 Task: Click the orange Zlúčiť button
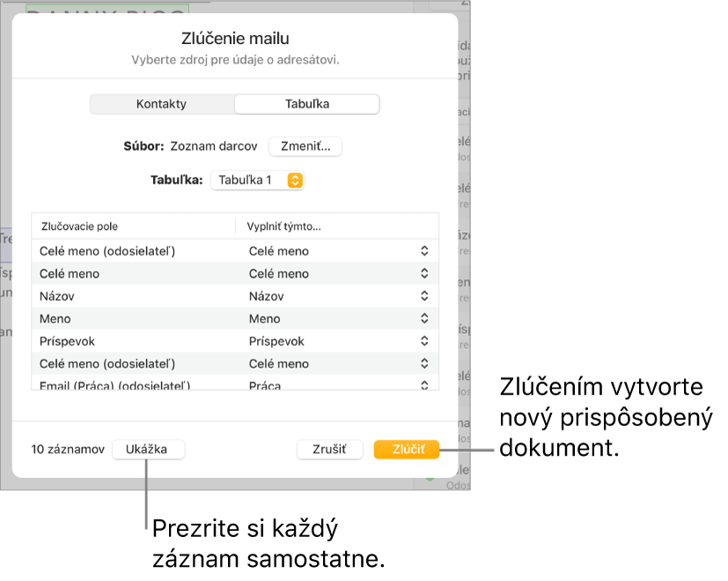click(x=406, y=450)
